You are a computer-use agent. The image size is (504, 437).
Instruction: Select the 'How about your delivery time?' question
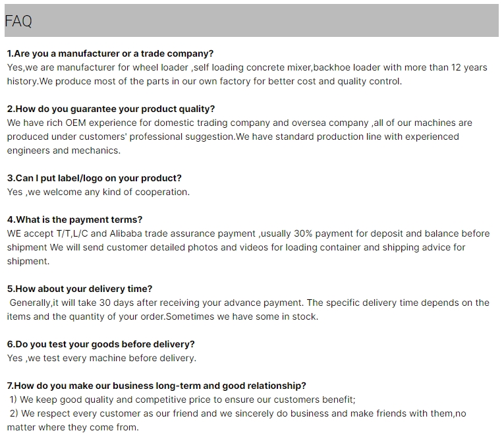coord(80,289)
